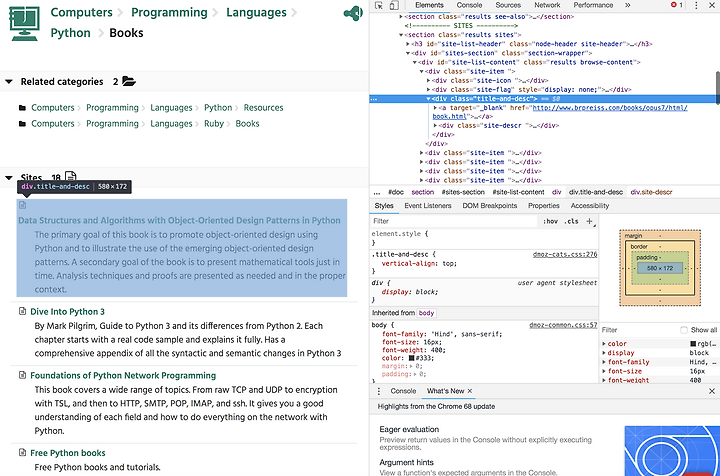Click the Ruby related category link
The height and width of the screenshot is (476, 720).
(x=214, y=124)
